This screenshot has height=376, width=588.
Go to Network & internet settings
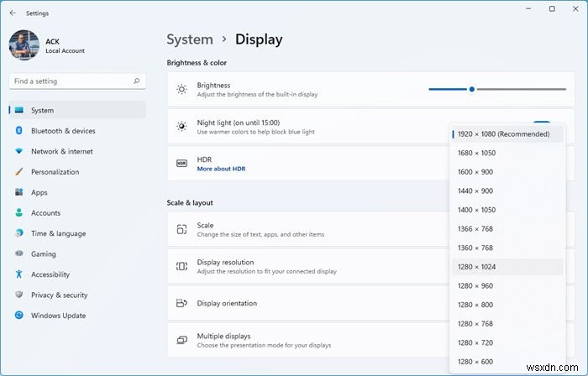click(62, 151)
